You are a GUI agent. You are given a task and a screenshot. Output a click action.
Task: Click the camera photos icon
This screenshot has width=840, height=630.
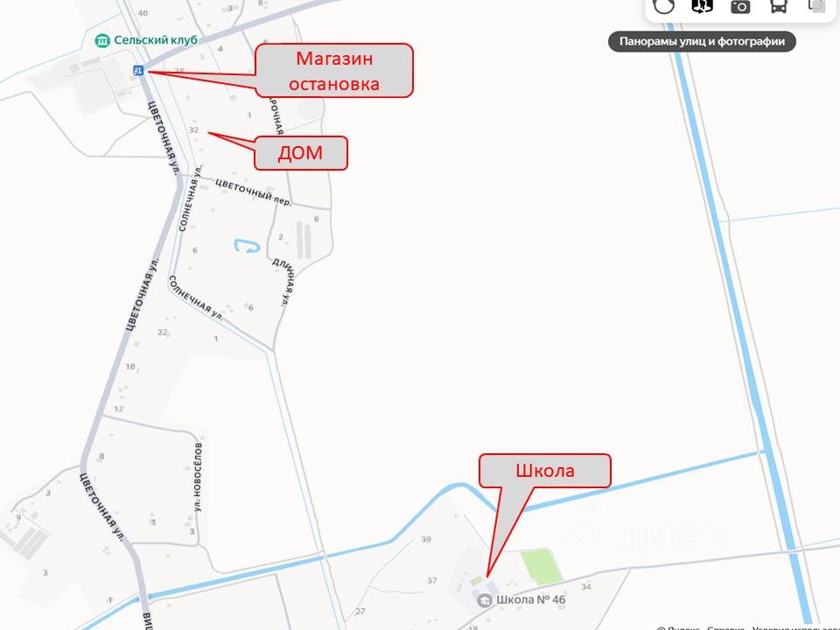click(740, 6)
